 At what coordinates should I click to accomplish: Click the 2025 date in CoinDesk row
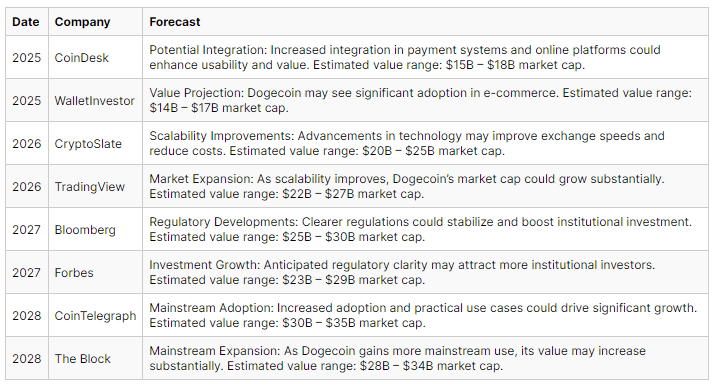pyautogui.click(x=26, y=58)
